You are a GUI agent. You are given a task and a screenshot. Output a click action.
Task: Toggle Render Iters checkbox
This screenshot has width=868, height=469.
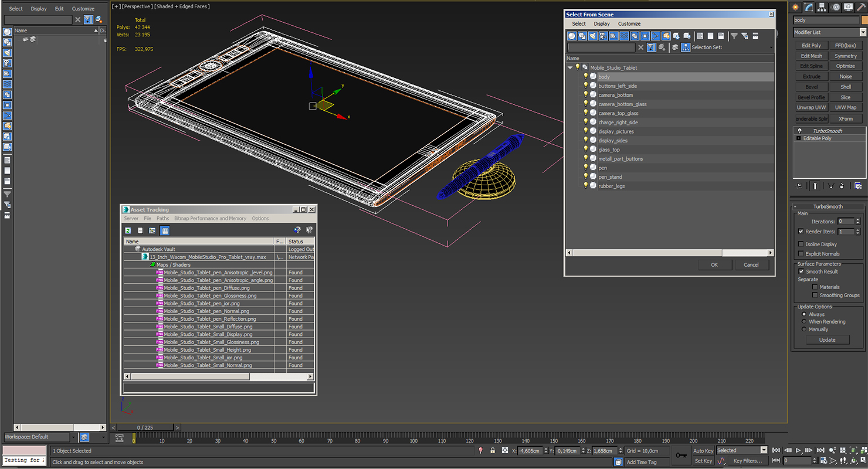tap(801, 232)
